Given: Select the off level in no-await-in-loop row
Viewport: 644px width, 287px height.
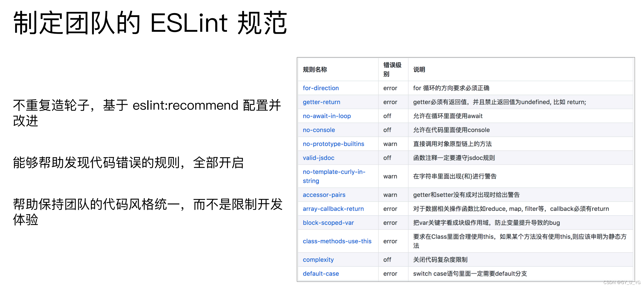Looking at the screenshot, I should tap(387, 116).
